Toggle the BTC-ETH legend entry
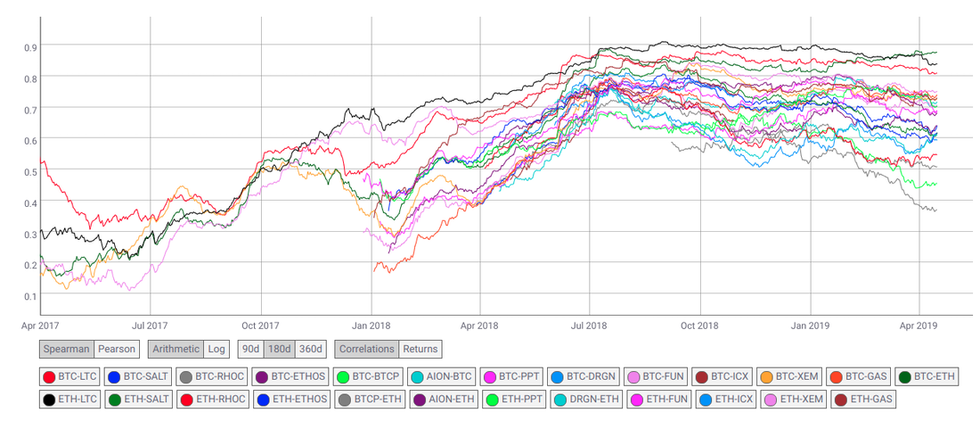 click(x=927, y=377)
